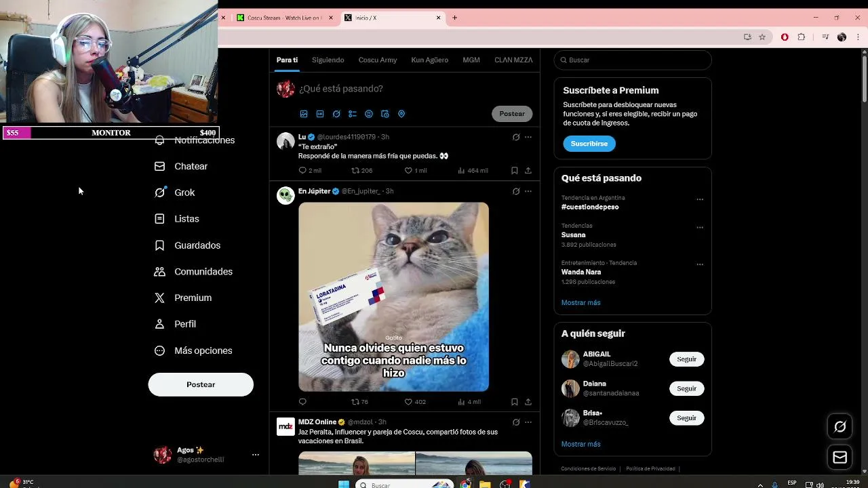Image resolution: width=868 pixels, height=488 pixels.
Task: Open Chatear in the sidebar
Action: (181, 166)
